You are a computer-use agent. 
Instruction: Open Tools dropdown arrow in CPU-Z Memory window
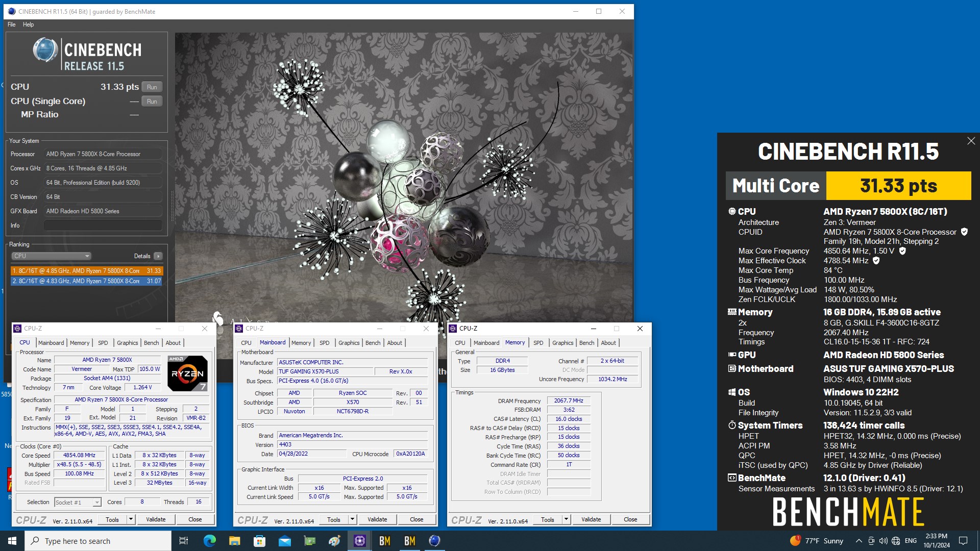click(x=566, y=519)
